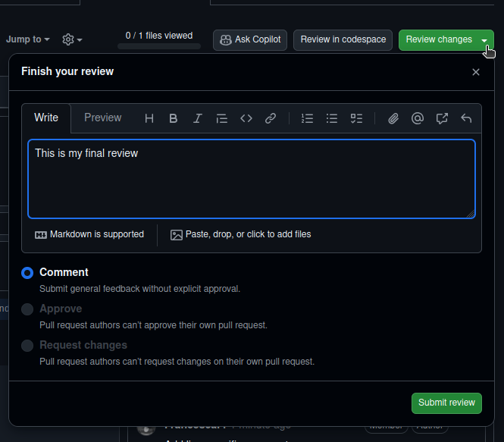Insert a numbered list
The width and height of the screenshot is (504, 442).
tap(307, 118)
